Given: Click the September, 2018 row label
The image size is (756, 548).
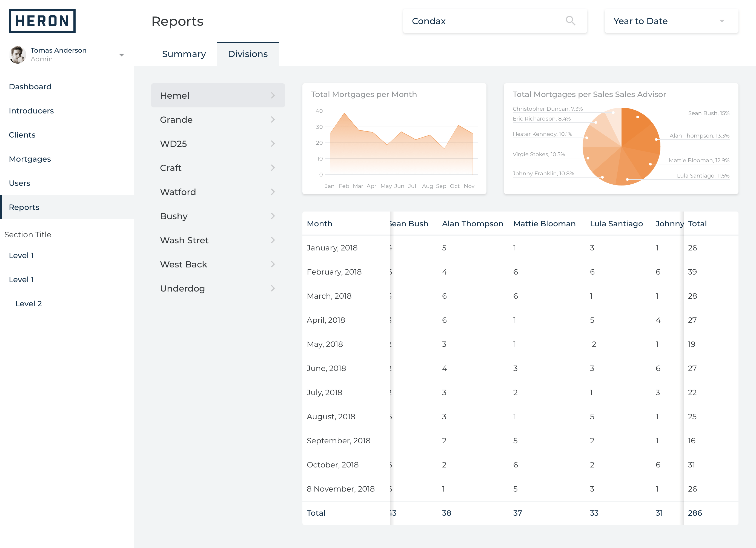Looking at the screenshot, I should pos(338,441).
